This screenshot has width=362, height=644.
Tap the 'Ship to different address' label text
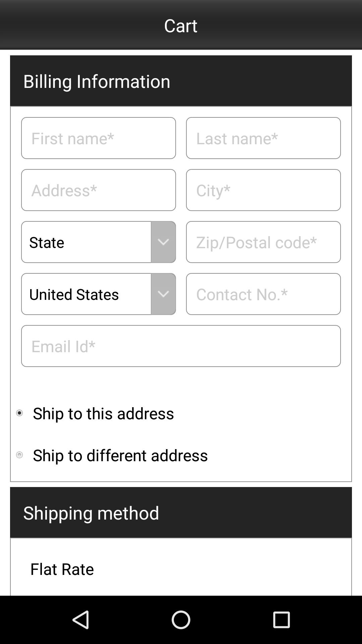tap(120, 455)
